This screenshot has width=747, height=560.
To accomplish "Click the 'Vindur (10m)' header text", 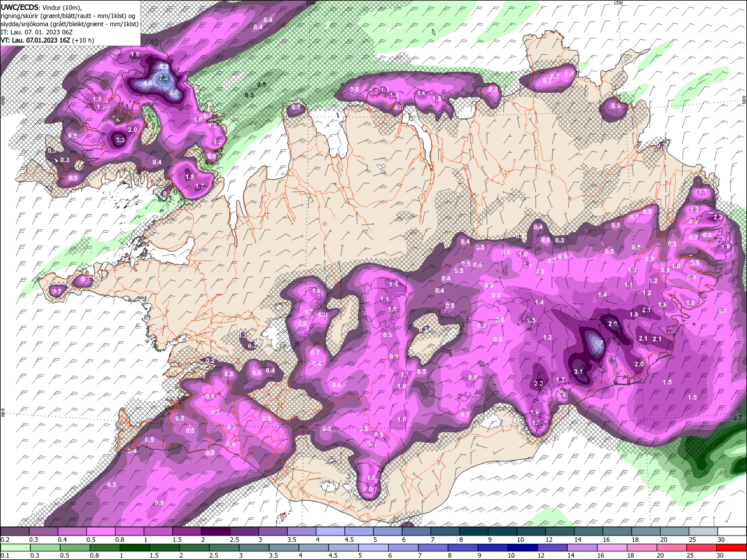I will click(61, 7).
